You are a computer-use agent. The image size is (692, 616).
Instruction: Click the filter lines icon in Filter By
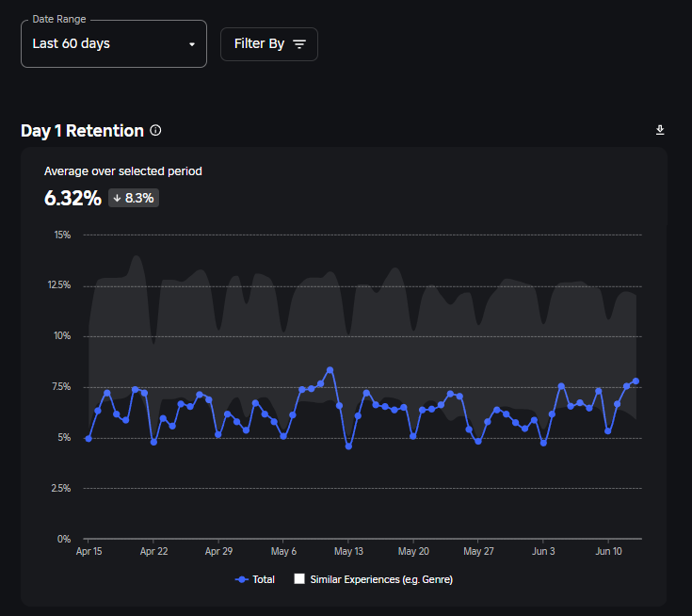pyautogui.click(x=299, y=44)
